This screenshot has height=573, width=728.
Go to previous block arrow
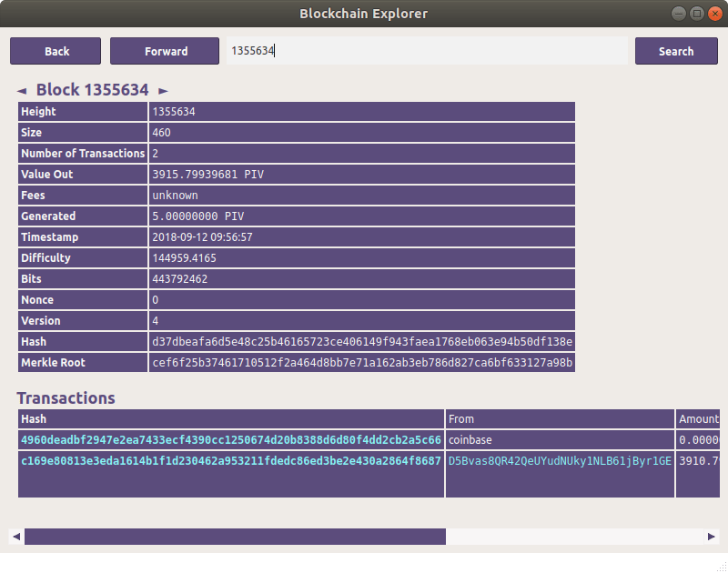point(22,91)
